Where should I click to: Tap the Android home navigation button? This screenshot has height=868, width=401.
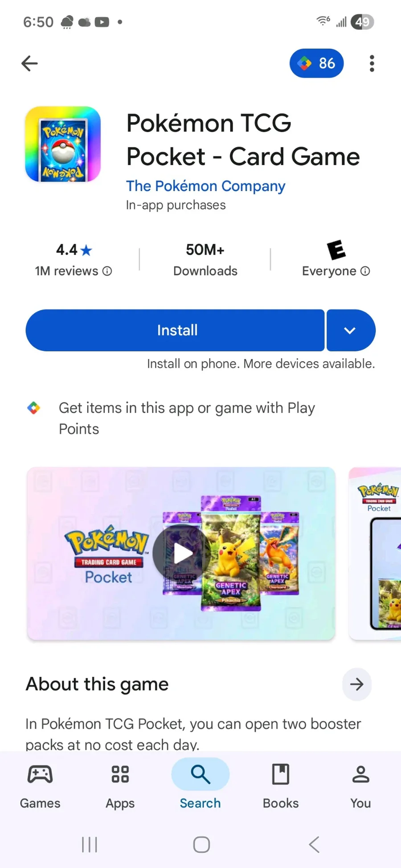coord(201,844)
